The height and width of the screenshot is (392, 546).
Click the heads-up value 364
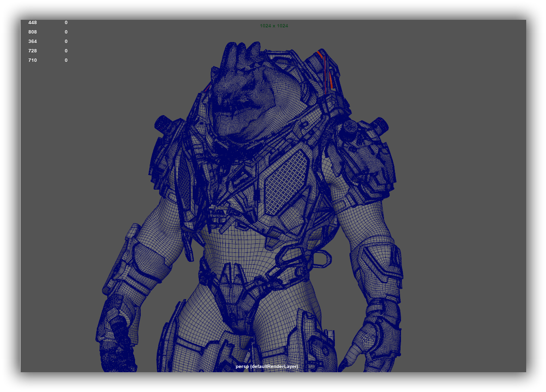pos(33,42)
